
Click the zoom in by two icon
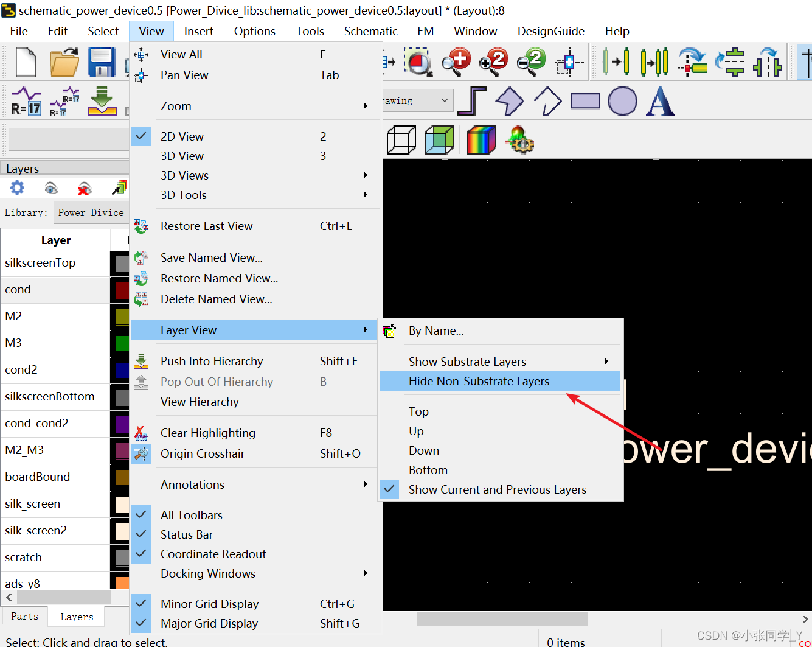point(493,61)
